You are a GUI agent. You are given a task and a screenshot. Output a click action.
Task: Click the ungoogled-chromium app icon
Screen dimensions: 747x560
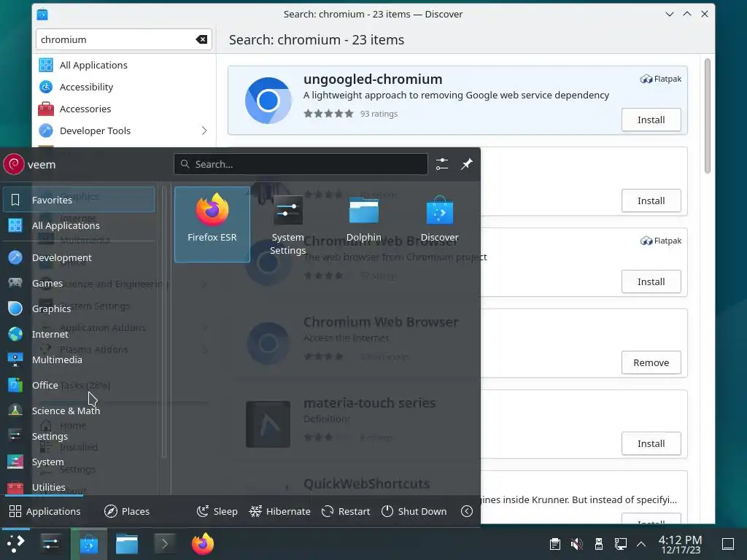(268, 101)
